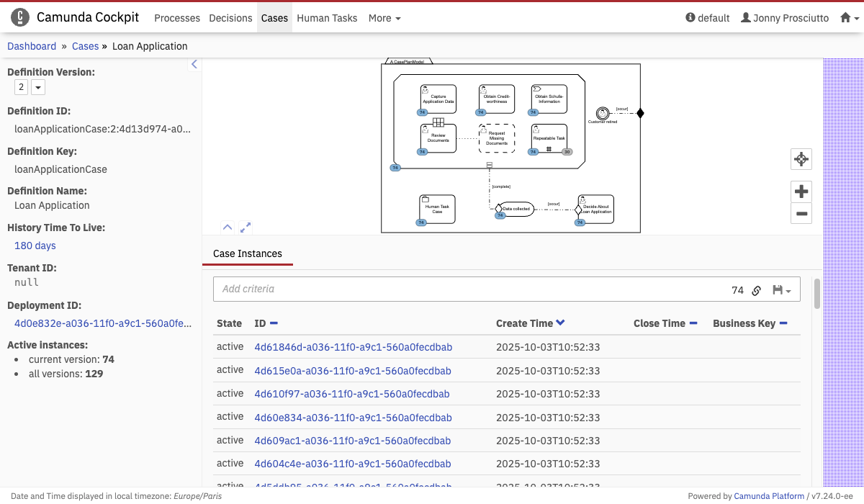Toggle sort order on Create Time column
Image resolution: width=864 pixels, height=504 pixels.
click(x=560, y=323)
